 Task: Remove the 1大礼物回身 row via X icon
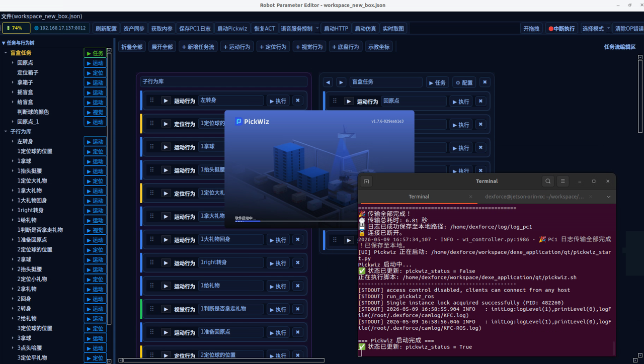(298, 240)
